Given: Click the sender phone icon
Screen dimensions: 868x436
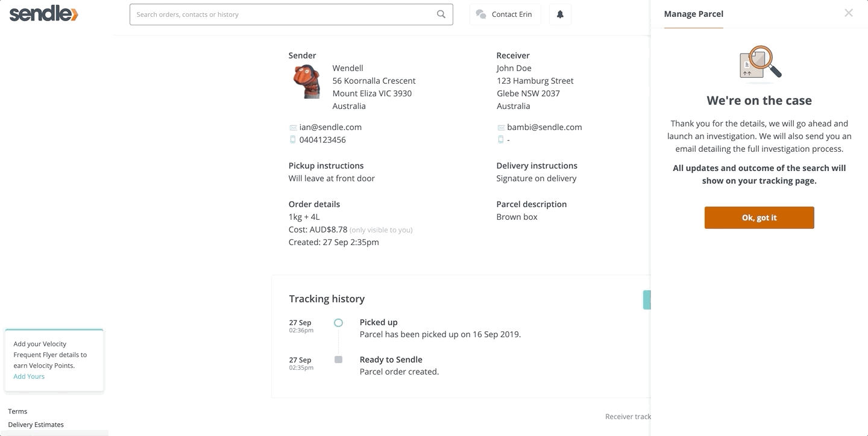Looking at the screenshot, I should point(293,140).
